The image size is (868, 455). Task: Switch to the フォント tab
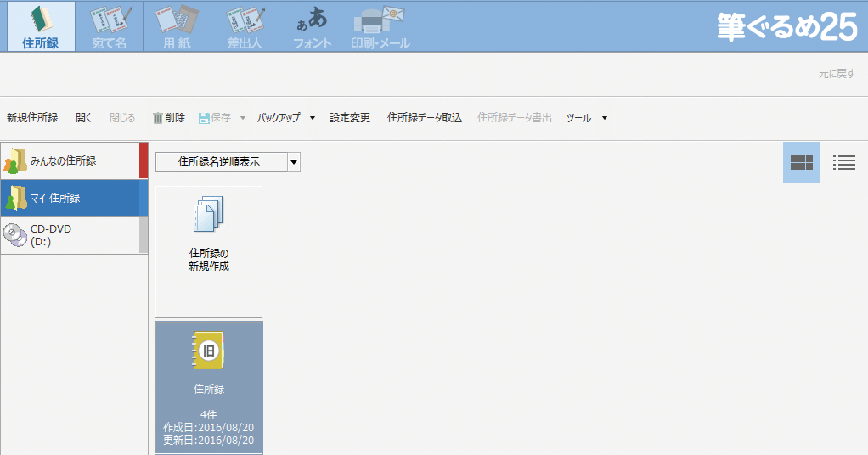tap(313, 26)
